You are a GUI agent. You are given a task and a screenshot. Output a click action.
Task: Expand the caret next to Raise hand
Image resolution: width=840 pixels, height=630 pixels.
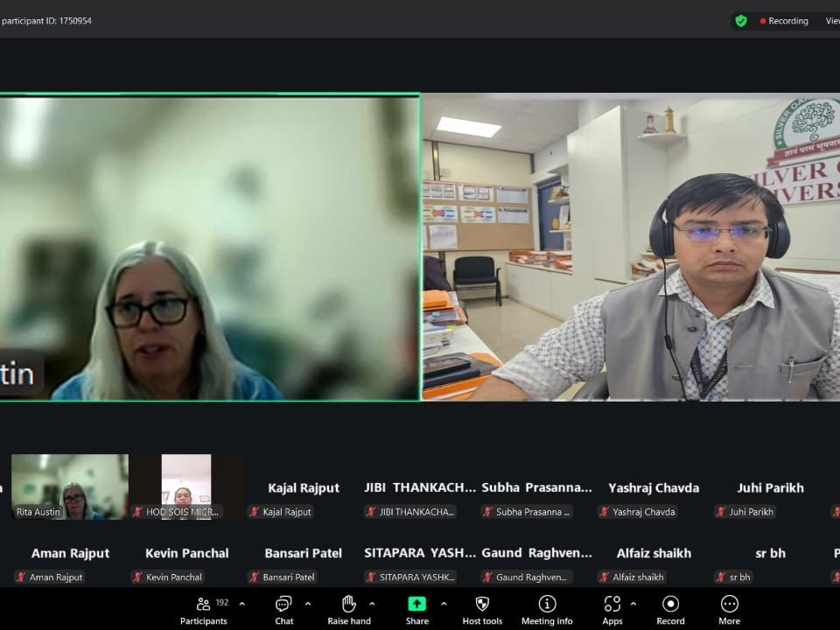[x=372, y=604]
